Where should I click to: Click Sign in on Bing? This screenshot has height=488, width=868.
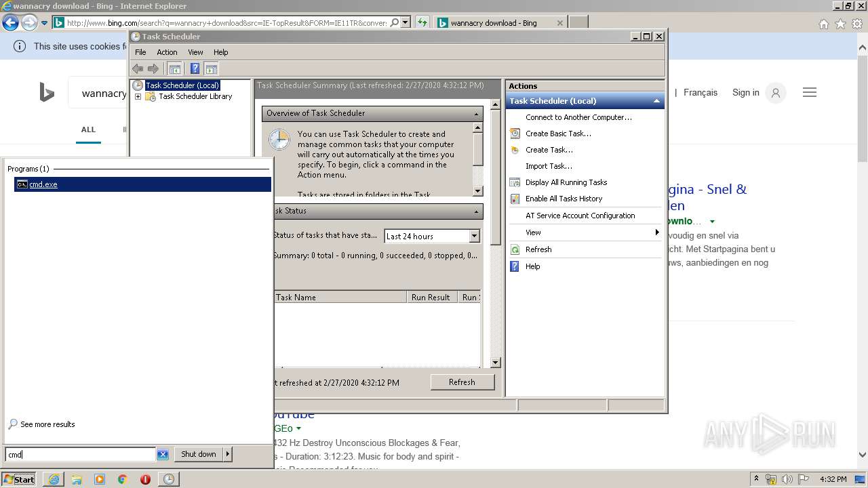(745, 92)
